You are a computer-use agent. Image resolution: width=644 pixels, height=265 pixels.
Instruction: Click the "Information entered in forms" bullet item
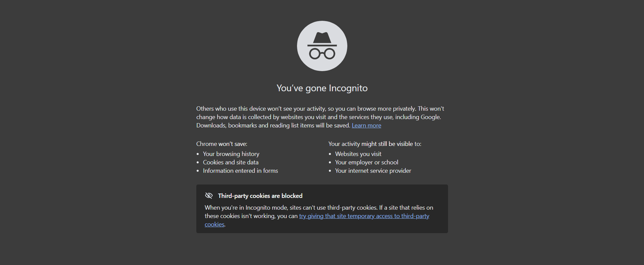pos(241,171)
